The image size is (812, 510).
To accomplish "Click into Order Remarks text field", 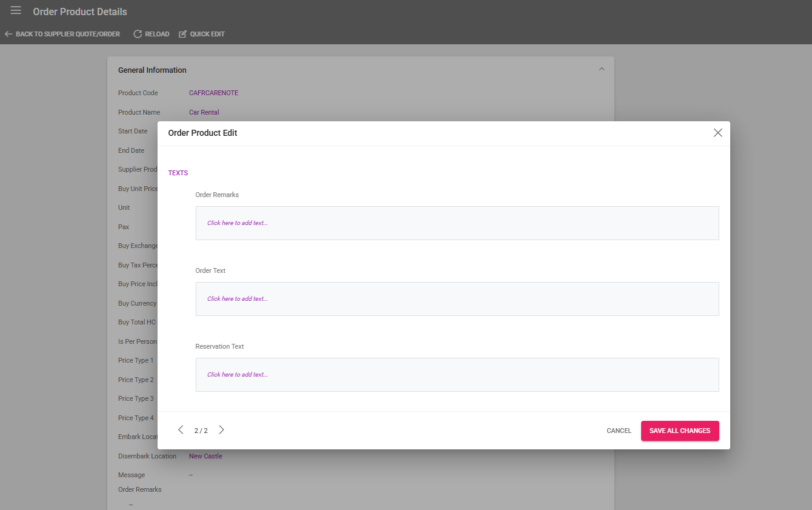I will (x=458, y=223).
